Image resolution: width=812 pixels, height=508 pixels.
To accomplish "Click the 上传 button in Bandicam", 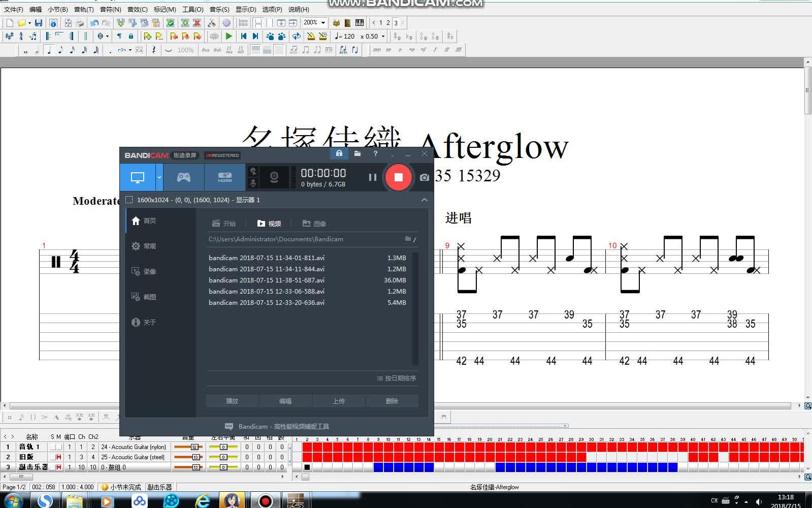I will click(x=339, y=401).
